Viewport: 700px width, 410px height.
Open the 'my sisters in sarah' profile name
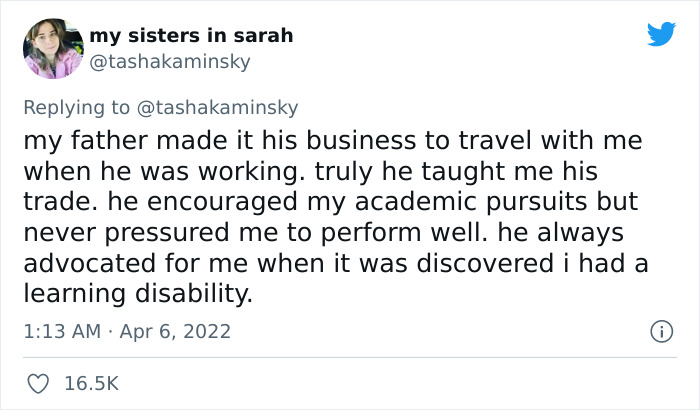pos(191,35)
